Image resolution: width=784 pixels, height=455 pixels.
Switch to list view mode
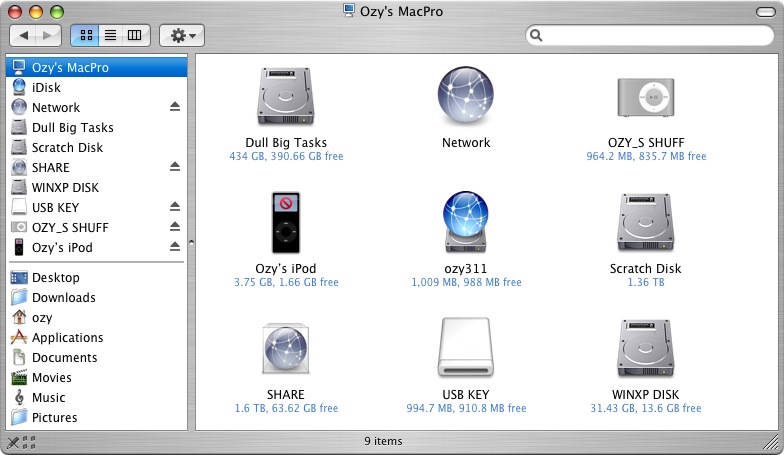coord(110,36)
